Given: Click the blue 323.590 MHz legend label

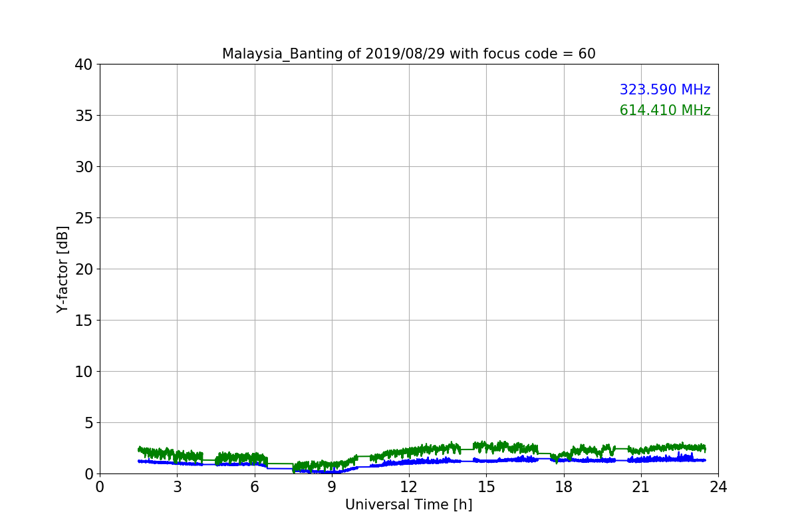Looking at the screenshot, I should coord(665,90).
